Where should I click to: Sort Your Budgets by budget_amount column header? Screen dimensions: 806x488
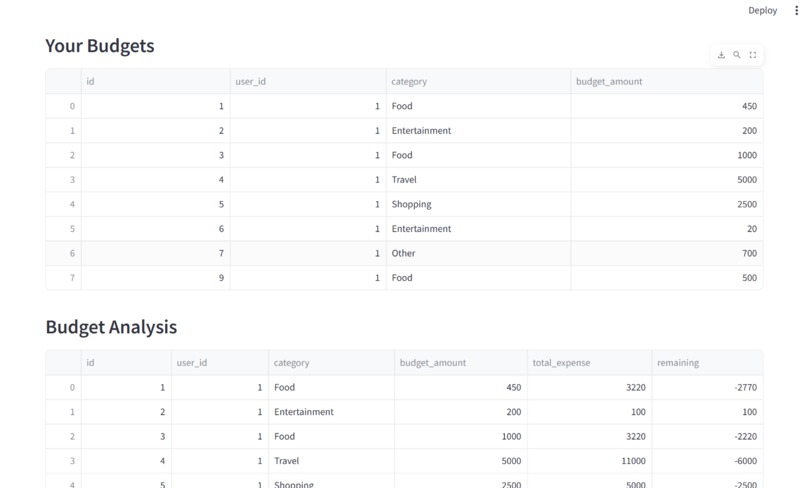667,81
